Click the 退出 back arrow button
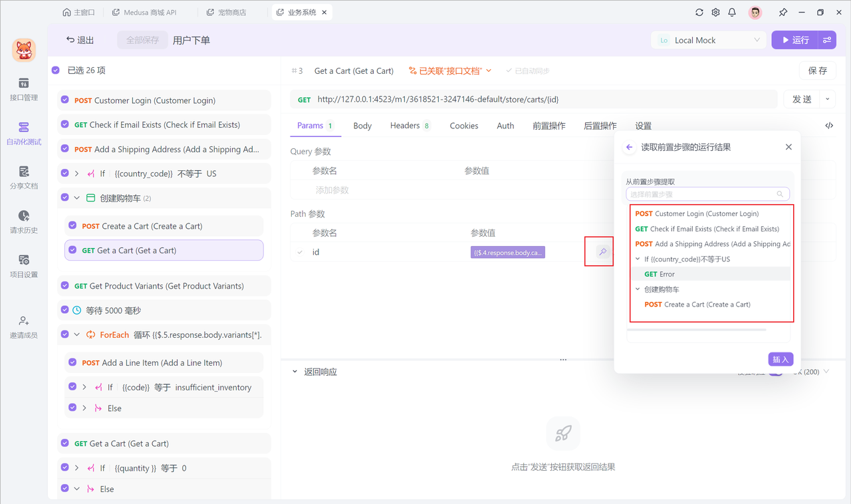This screenshot has height=504, width=851. click(80, 40)
